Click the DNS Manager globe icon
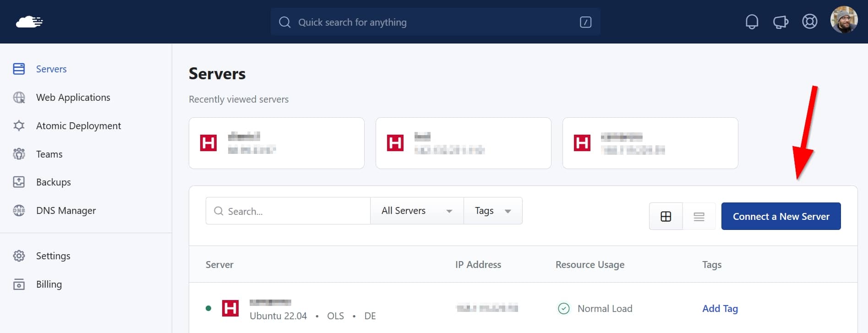Image resolution: width=868 pixels, height=333 pixels. [19, 211]
